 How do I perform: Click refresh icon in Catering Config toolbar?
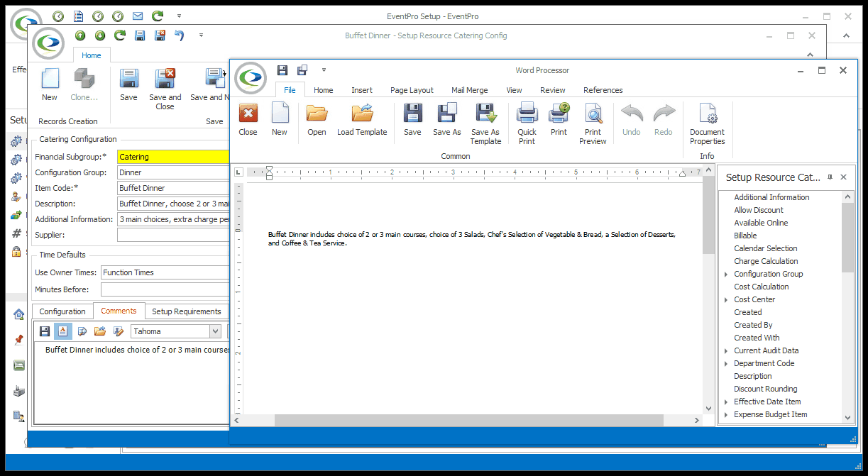(120, 35)
